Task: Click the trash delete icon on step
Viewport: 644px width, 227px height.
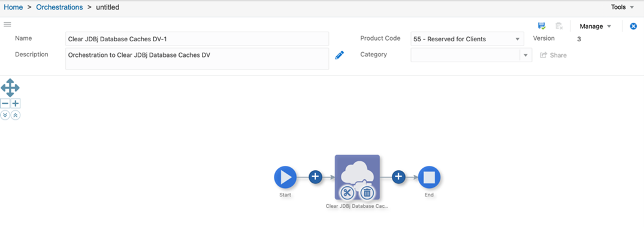Action: 367,192
